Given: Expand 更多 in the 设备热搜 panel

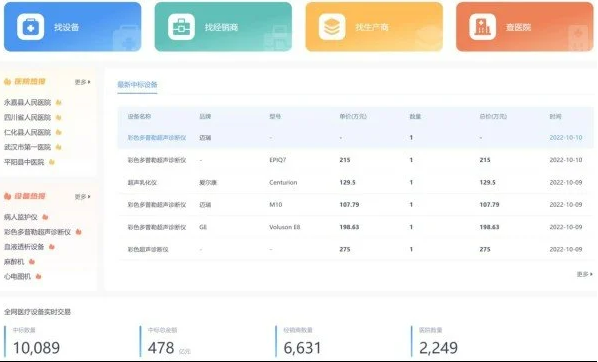Looking at the screenshot, I should 82,197.
